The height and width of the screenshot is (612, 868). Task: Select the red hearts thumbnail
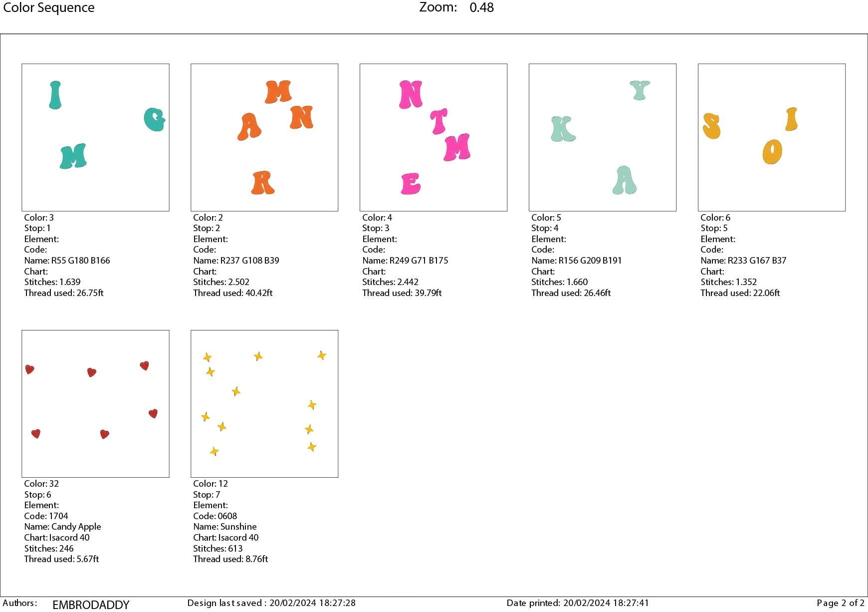pos(95,403)
